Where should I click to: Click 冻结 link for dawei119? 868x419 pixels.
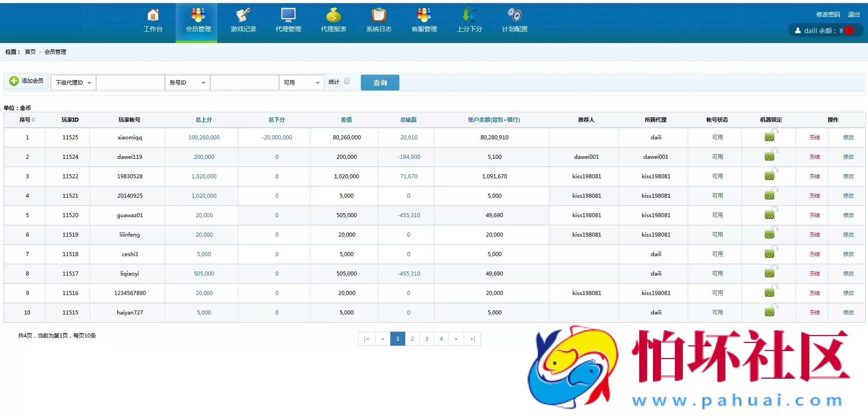(814, 157)
